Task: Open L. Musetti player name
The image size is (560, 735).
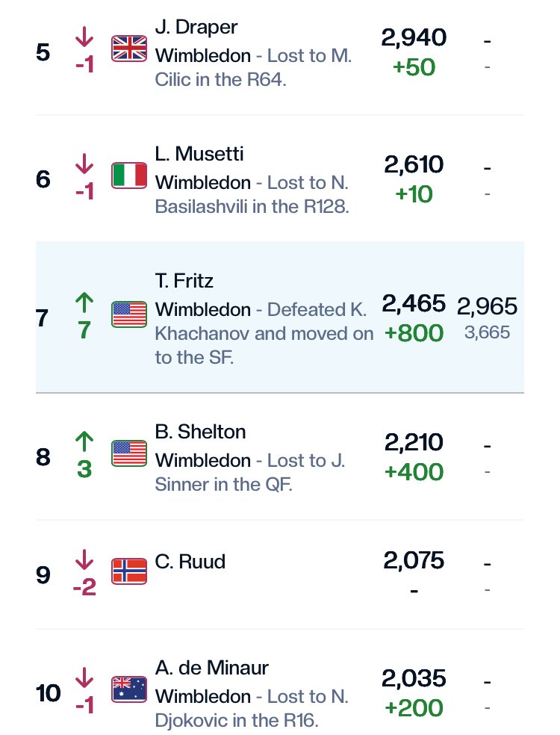Action: pyautogui.click(x=199, y=154)
